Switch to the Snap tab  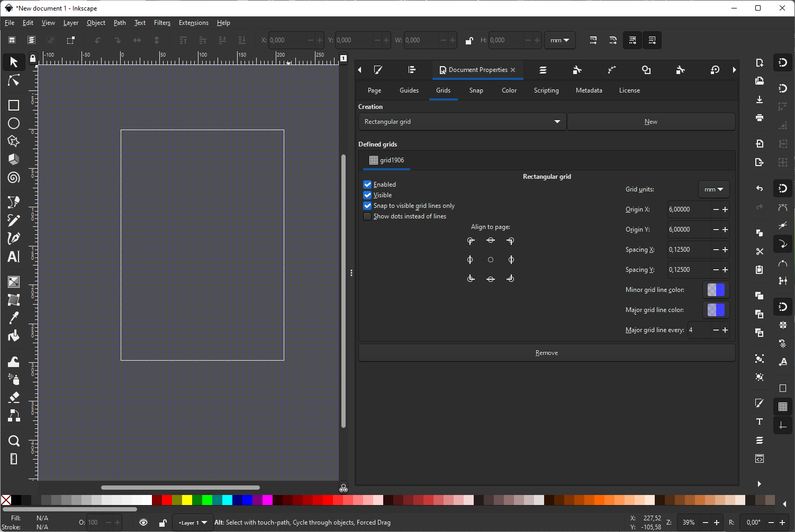click(475, 90)
